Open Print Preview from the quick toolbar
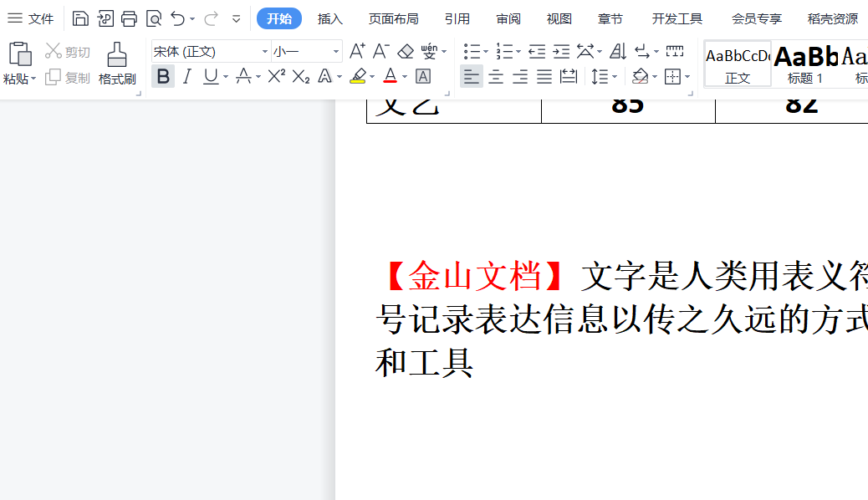The width and height of the screenshot is (868, 500). 153,19
